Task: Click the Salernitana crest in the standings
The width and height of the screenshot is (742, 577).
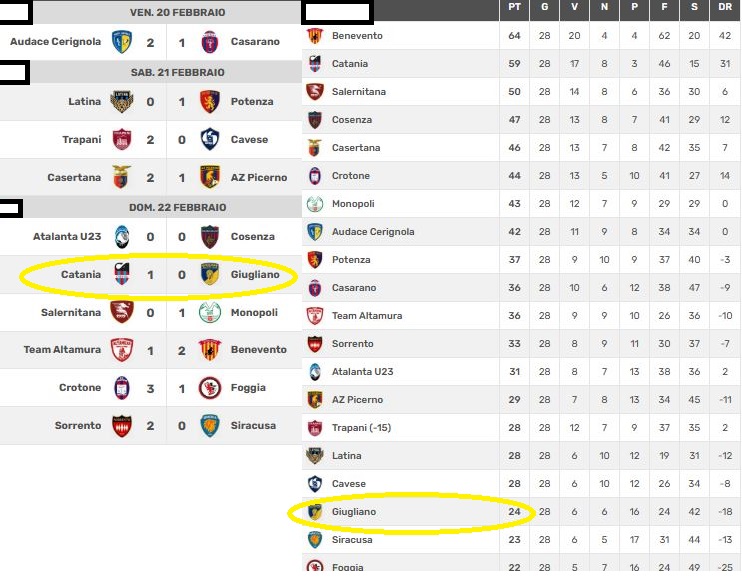Action: point(315,92)
